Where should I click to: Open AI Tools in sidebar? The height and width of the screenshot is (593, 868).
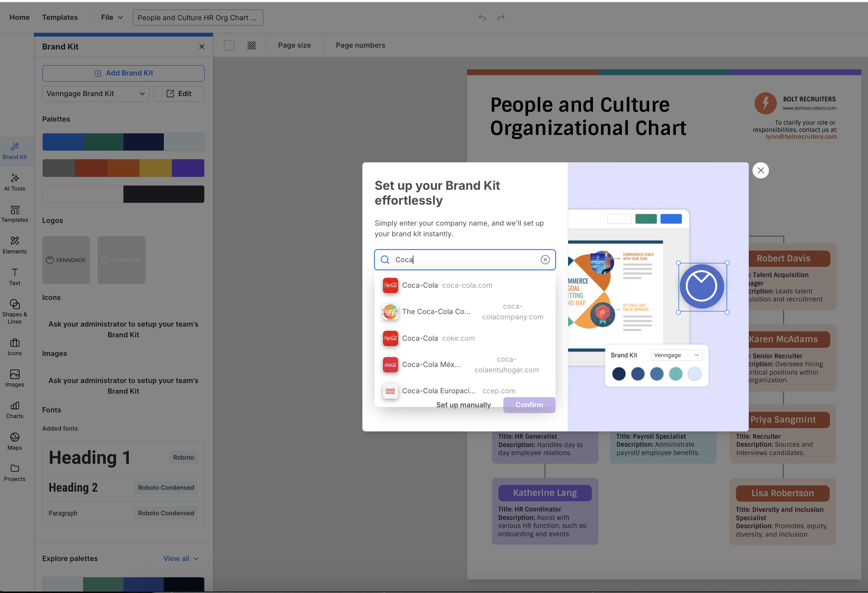[14, 182]
